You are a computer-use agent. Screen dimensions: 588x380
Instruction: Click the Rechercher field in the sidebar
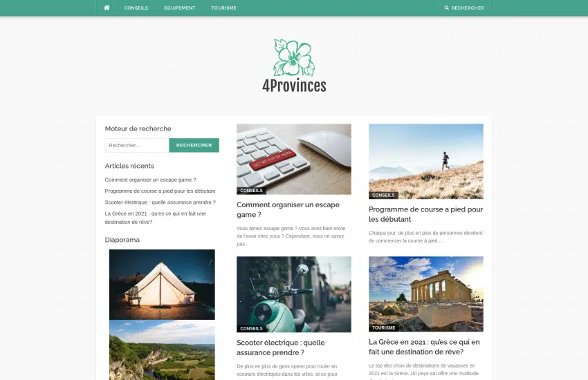point(137,145)
